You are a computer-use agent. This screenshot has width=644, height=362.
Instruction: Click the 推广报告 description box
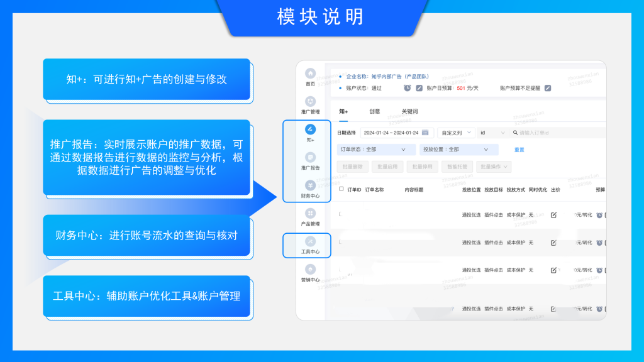(x=147, y=157)
